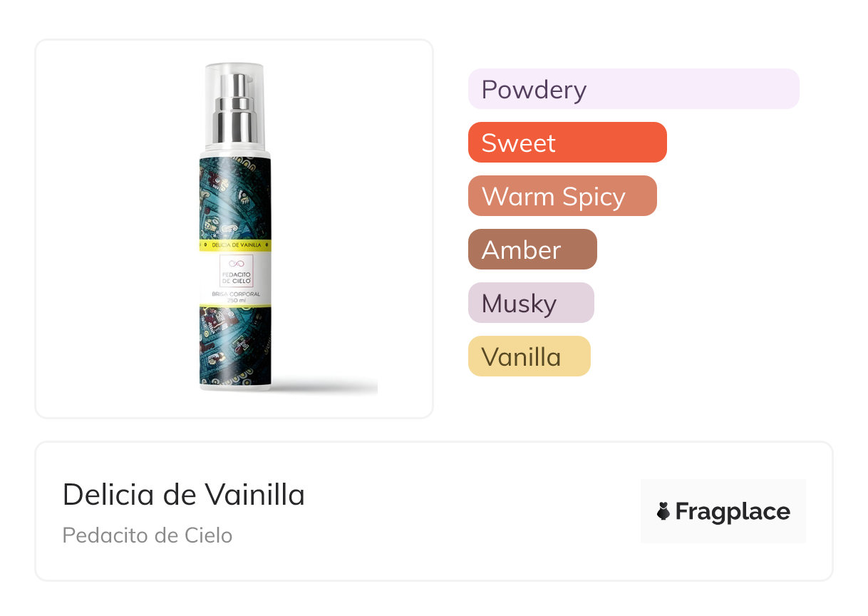Choose the Warm Spicy accord bar
The width and height of the screenshot is (868, 616).
coord(562,196)
